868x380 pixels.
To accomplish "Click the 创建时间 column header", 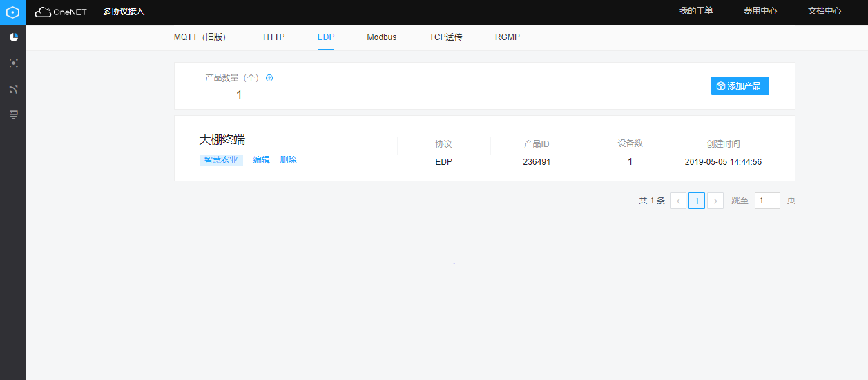I will pos(723,144).
